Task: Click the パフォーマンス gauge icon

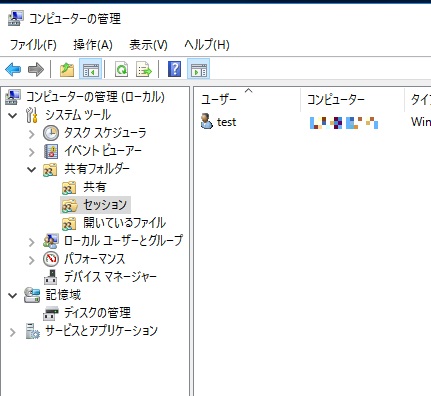Action: pyautogui.click(x=51, y=259)
